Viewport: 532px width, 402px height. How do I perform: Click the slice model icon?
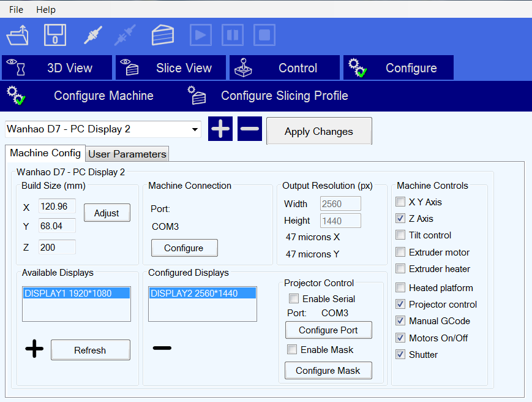(162, 35)
